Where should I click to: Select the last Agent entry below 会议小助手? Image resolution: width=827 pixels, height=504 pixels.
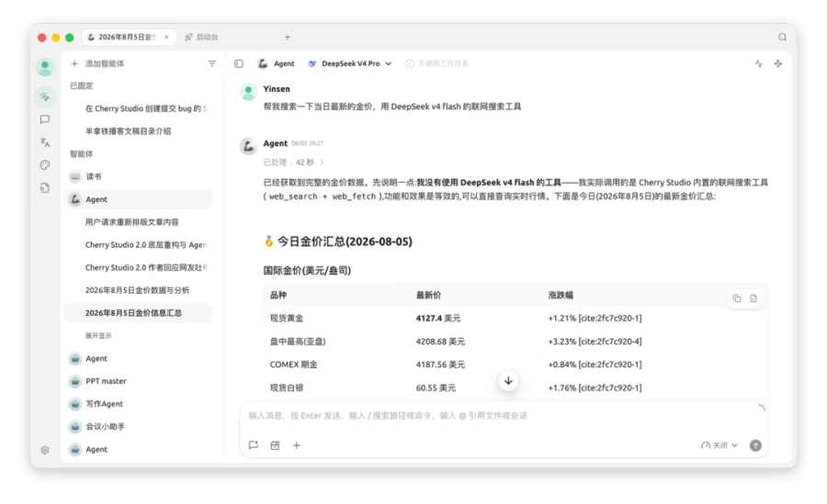[140, 449]
